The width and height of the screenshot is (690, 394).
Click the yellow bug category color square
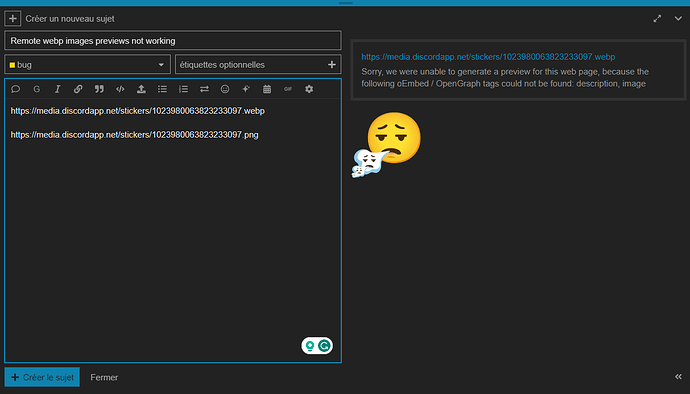tap(12, 65)
